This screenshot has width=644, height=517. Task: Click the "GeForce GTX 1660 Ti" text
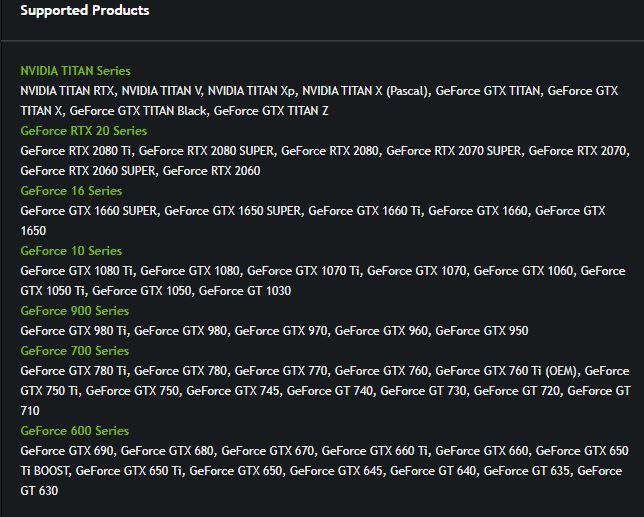(x=365, y=211)
